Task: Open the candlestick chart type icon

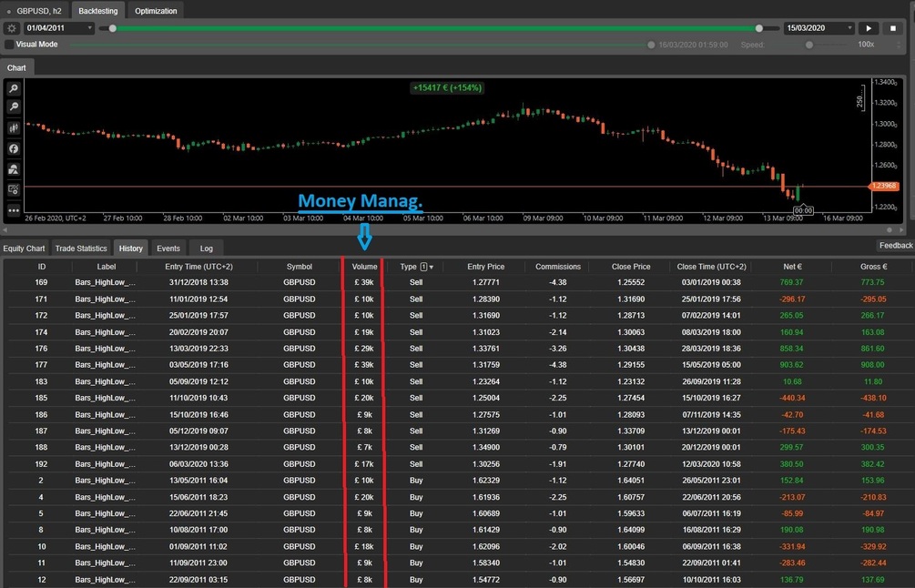Action: [14, 127]
